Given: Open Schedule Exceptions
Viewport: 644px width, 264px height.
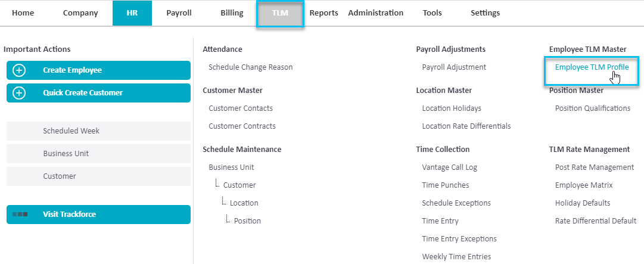Looking at the screenshot, I should coord(456,203).
